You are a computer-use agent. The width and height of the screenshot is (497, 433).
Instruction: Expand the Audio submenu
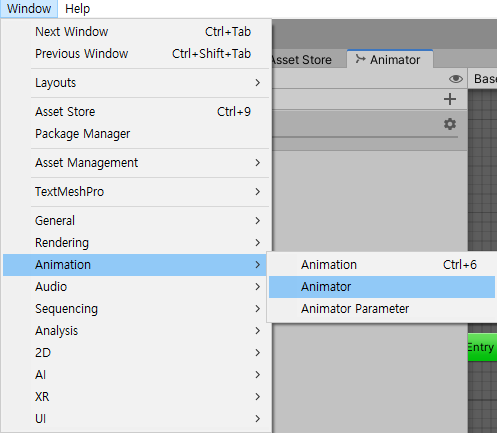pyautogui.click(x=135, y=287)
